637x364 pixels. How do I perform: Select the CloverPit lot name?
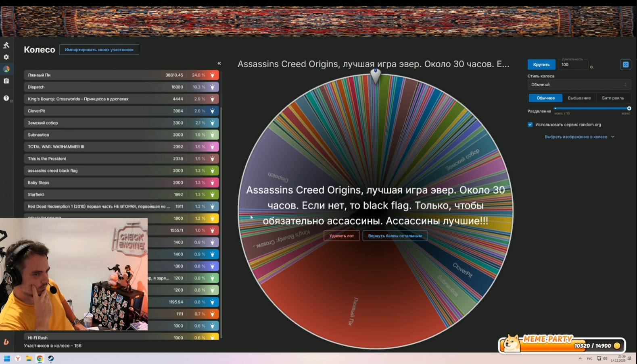click(36, 111)
